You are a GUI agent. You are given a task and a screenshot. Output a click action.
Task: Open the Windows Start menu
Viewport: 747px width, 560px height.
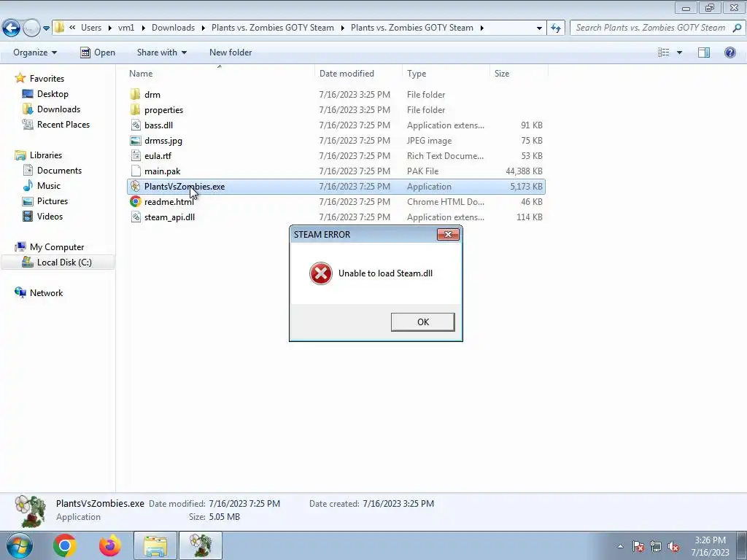tap(18, 545)
